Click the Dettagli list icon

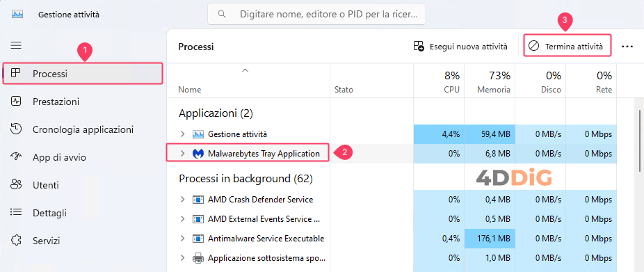[15, 212]
